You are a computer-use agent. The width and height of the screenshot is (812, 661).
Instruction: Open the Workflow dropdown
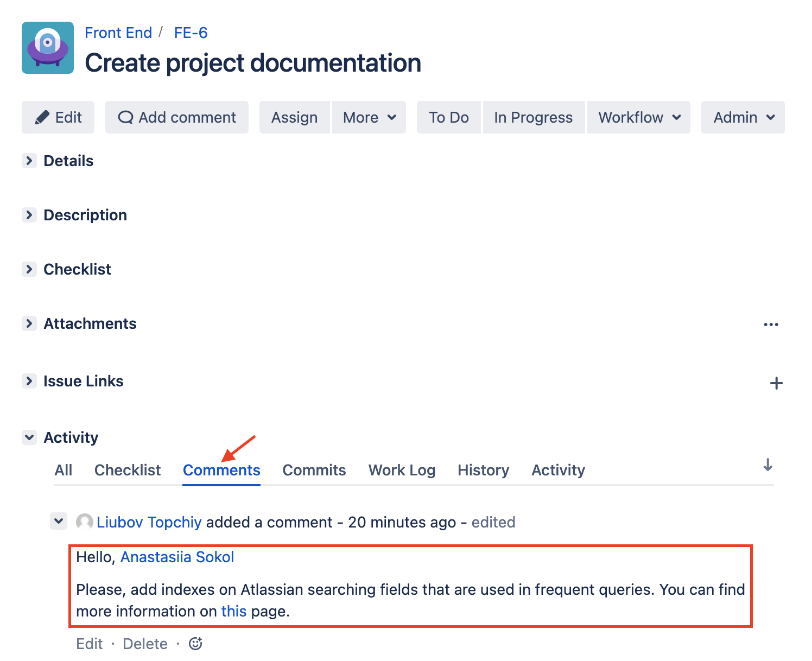click(x=639, y=117)
